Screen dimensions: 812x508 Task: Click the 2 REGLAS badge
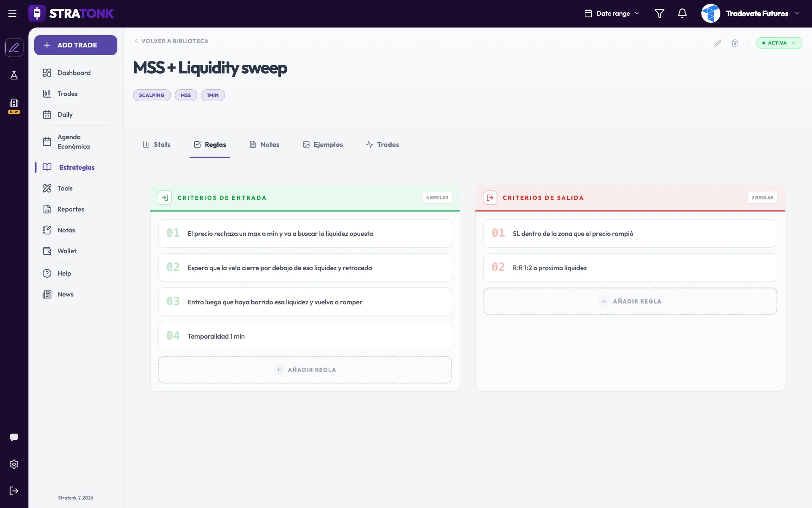tap(762, 198)
